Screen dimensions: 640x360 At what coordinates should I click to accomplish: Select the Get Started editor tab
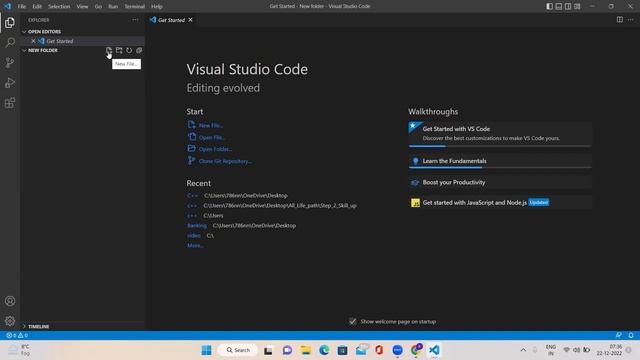171,20
